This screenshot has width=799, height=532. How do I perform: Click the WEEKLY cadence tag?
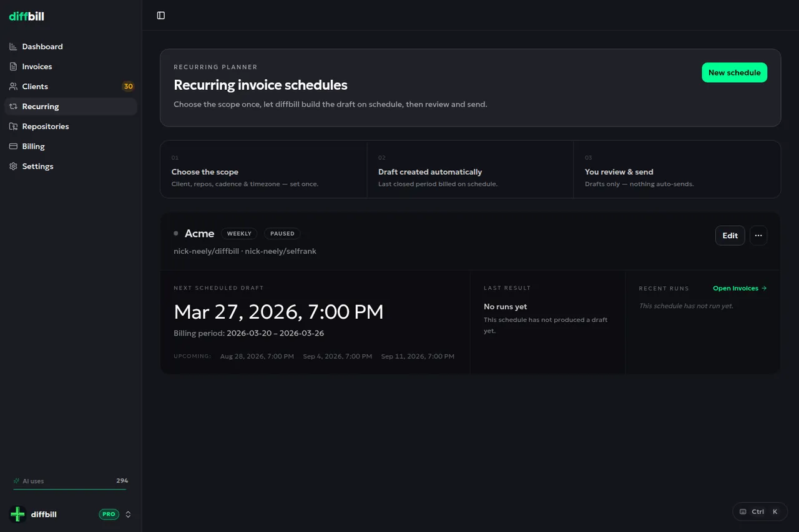pos(239,234)
